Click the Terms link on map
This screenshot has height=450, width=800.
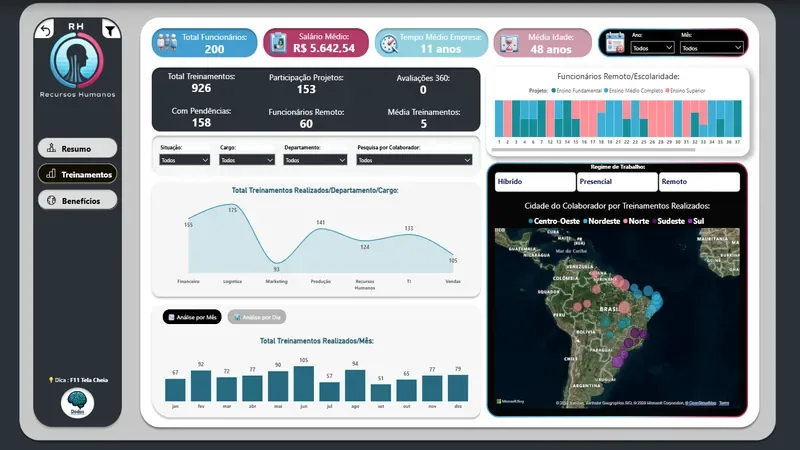click(x=724, y=403)
